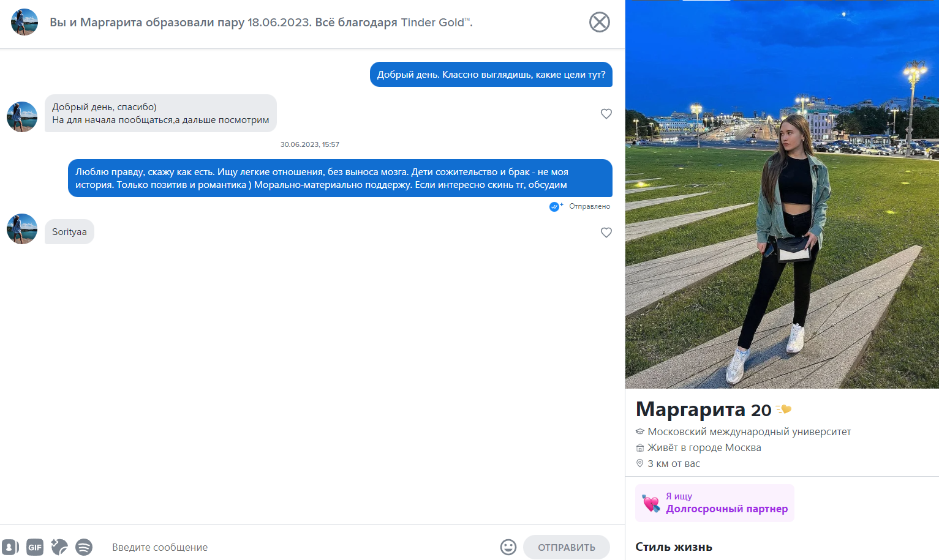Click avatar beside the "Sorityaa" message
The image size is (939, 560).
(x=22, y=229)
